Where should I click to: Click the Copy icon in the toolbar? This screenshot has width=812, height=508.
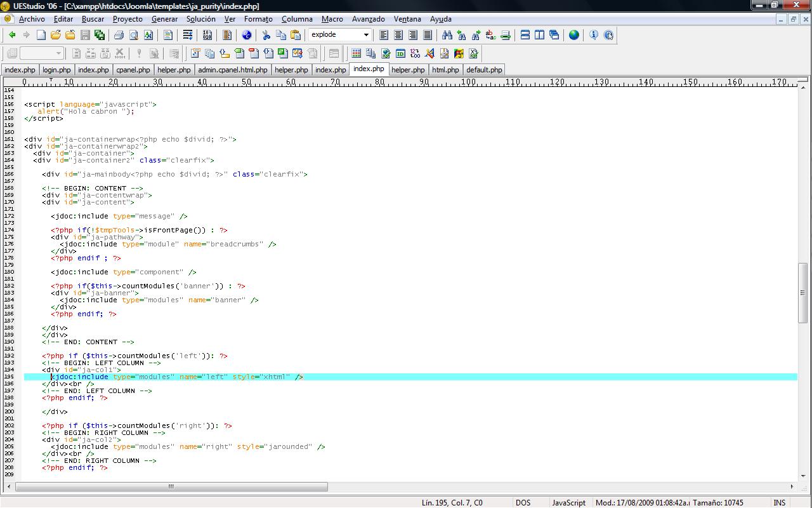[281, 35]
